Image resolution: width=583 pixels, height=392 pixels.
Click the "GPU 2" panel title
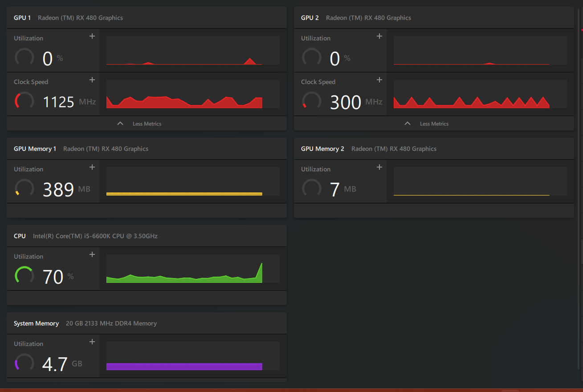point(310,18)
